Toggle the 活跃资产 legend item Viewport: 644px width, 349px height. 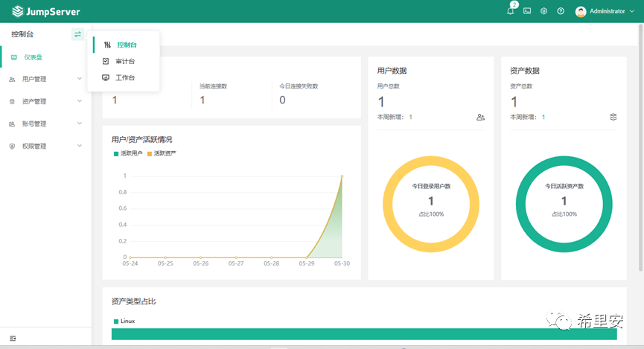[162, 153]
